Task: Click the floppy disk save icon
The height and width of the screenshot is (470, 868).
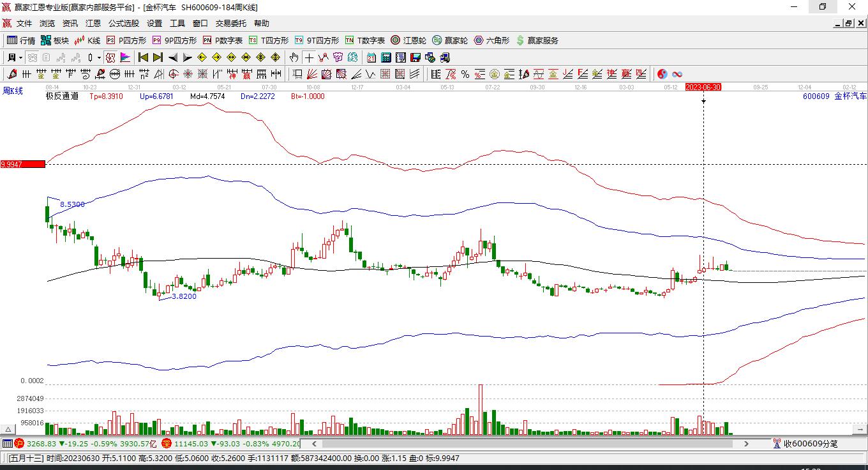Action: 415,57
